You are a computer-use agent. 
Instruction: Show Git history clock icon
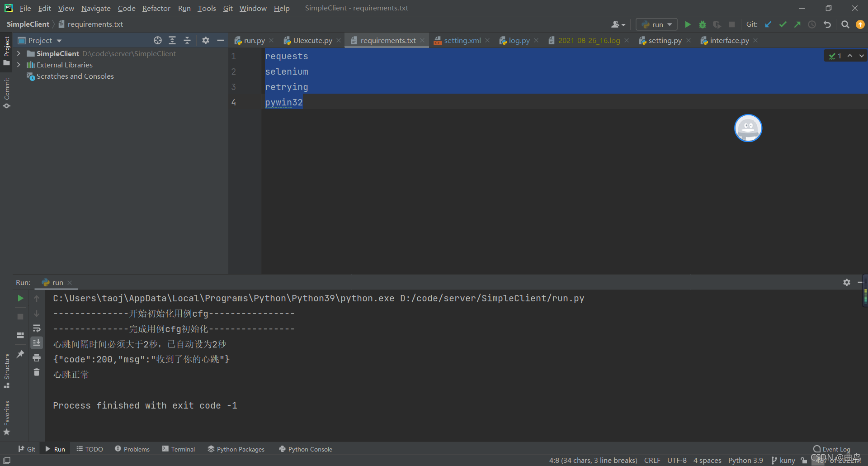[x=812, y=24]
